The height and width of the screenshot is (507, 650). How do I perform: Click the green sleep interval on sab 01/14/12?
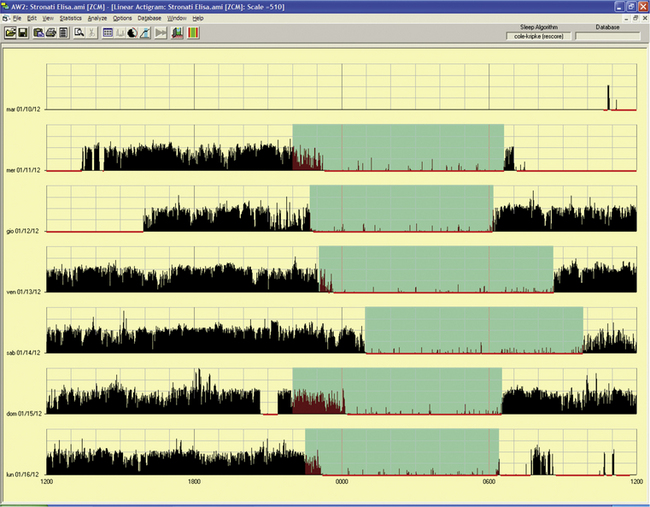(474, 330)
